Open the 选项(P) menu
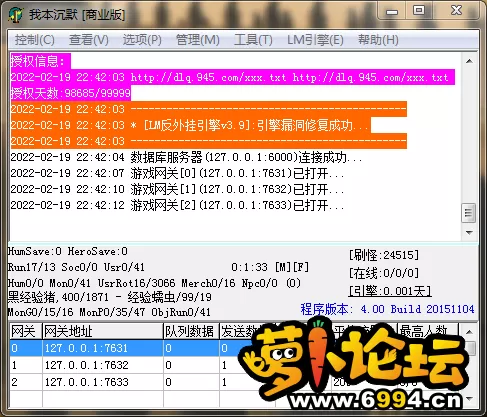Viewport: 487px width, 417px height. pyautogui.click(x=142, y=40)
